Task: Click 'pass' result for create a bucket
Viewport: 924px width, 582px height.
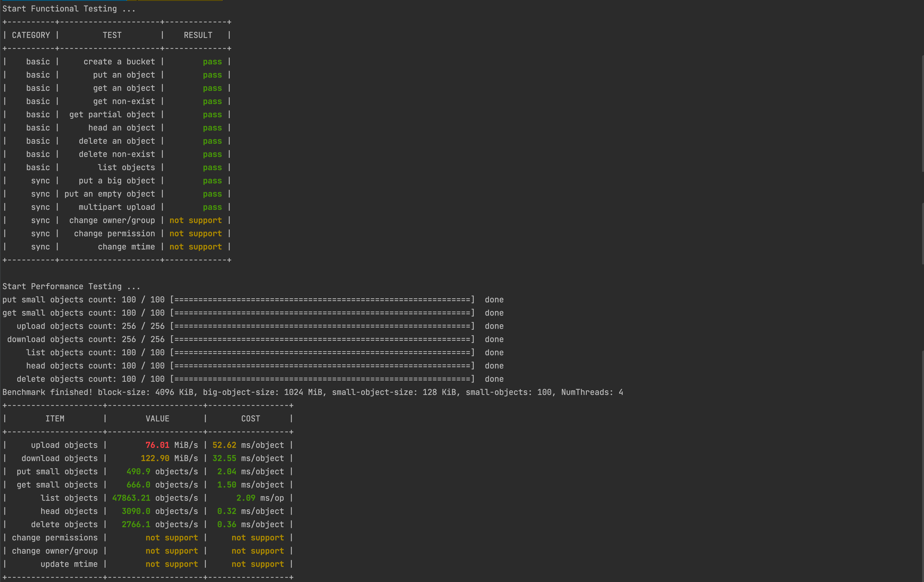Action: pos(212,62)
